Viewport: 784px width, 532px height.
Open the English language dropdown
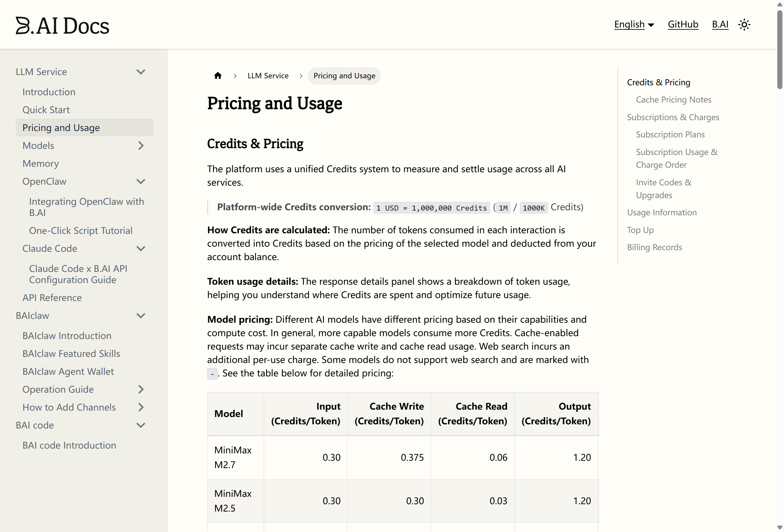pos(634,25)
